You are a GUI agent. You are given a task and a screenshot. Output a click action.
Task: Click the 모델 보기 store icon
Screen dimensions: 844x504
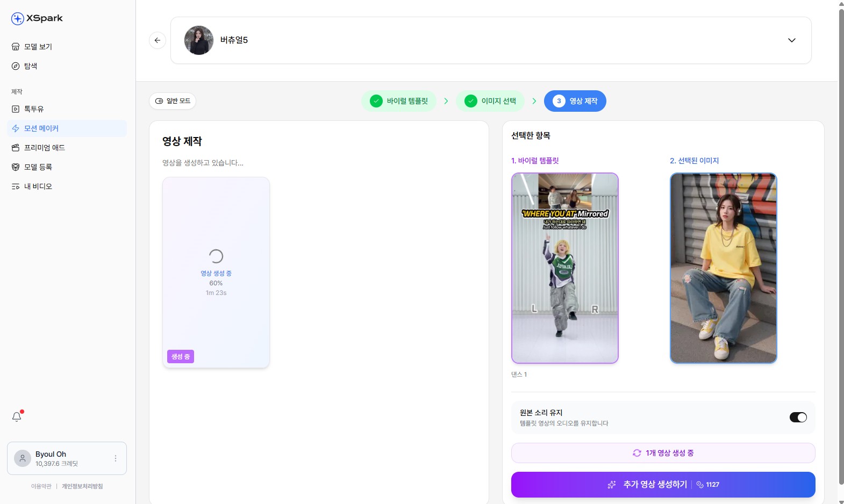[16, 47]
